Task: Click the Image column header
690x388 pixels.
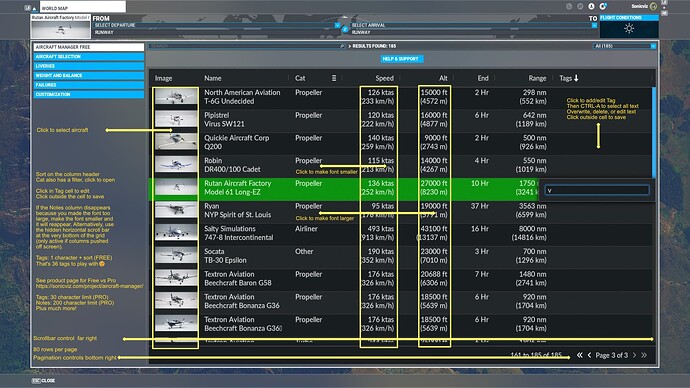Action: [163, 78]
